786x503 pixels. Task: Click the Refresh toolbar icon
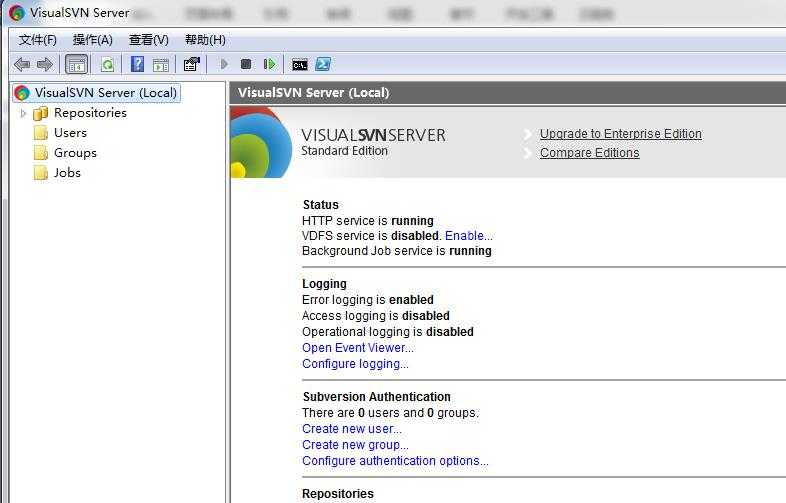point(107,64)
